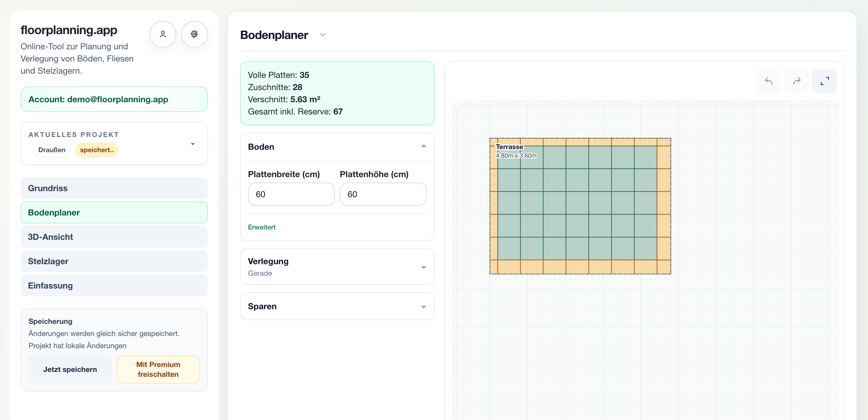Collapse the Boden section
This screenshot has height=420, width=868.
[424, 146]
